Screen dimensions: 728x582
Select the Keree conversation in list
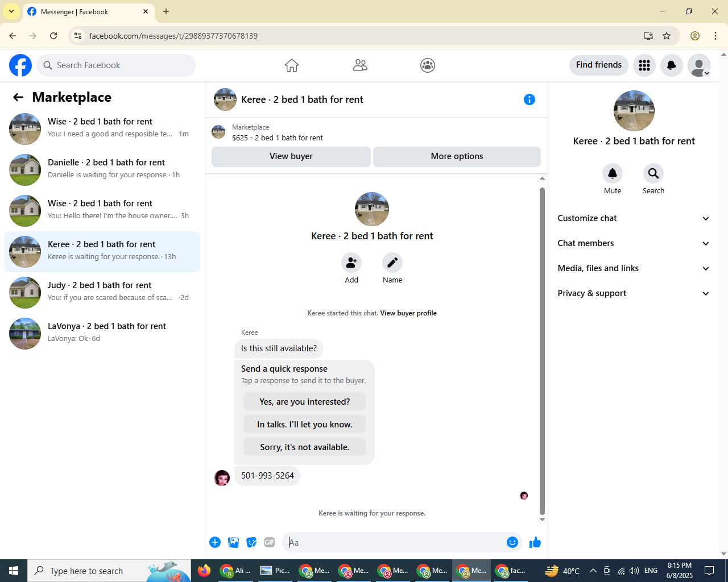click(102, 252)
